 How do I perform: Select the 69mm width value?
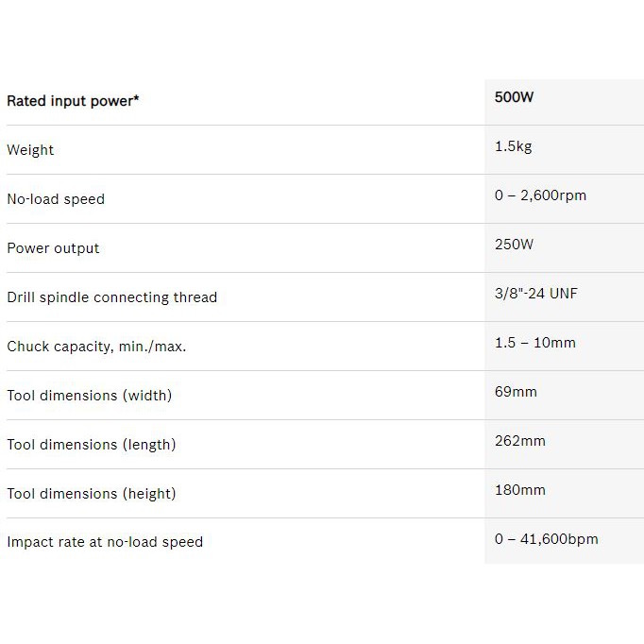pos(516,392)
